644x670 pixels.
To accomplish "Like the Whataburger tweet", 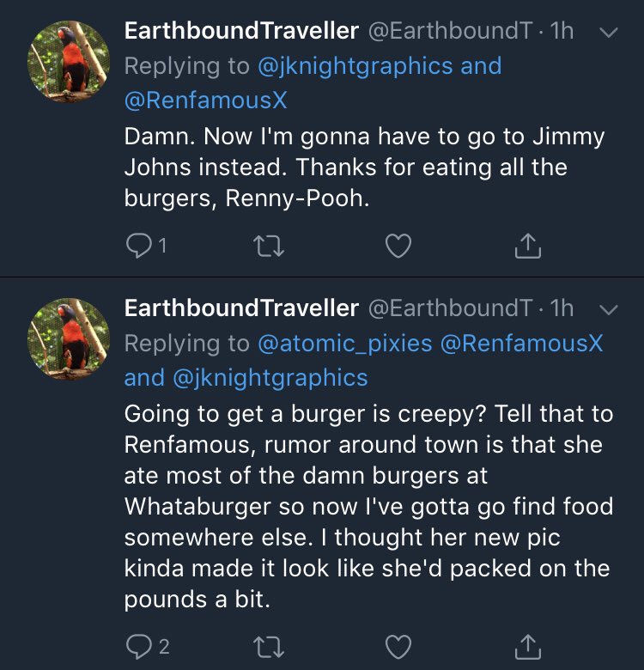I will point(398,647).
